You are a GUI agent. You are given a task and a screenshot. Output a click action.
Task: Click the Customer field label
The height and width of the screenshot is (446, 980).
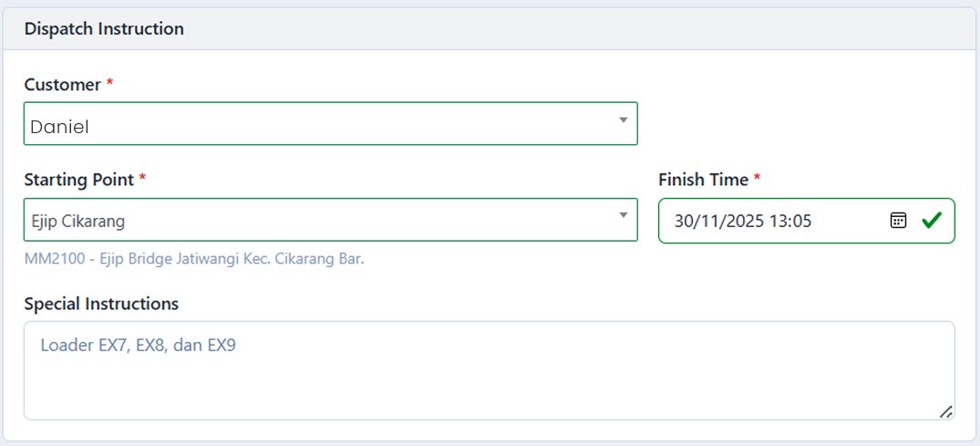pos(62,85)
